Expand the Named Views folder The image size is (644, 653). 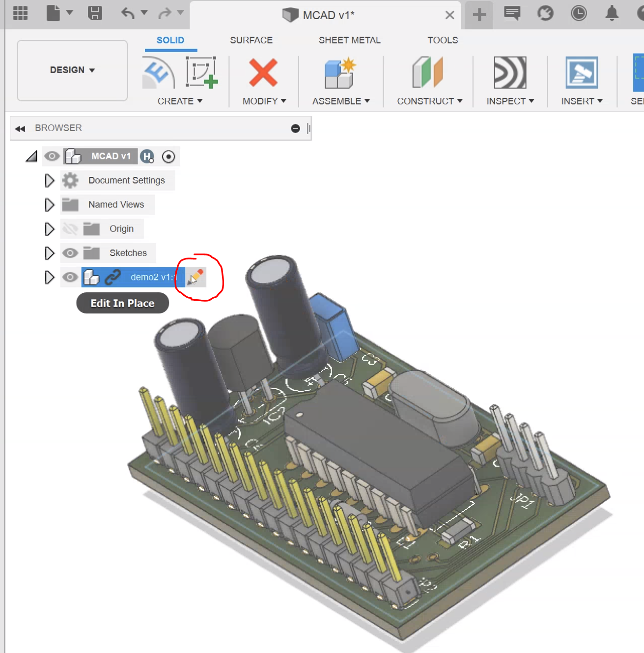(x=49, y=204)
